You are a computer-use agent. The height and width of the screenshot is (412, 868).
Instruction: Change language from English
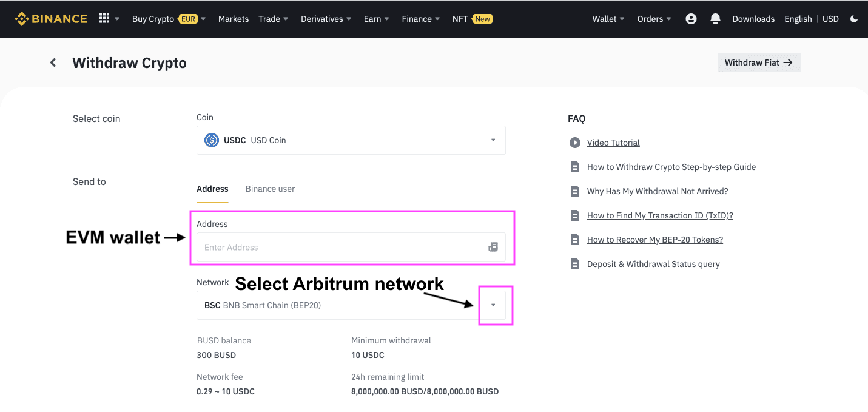[798, 19]
